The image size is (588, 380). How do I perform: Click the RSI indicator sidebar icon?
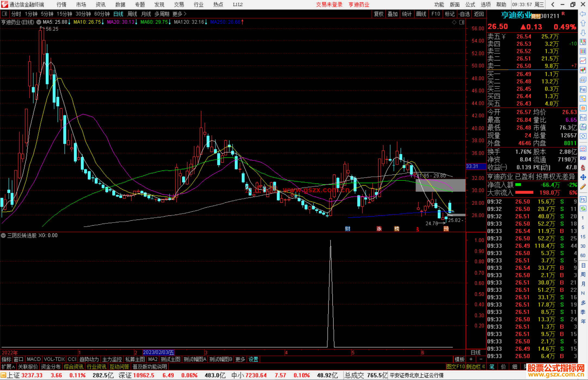tap(583, 158)
